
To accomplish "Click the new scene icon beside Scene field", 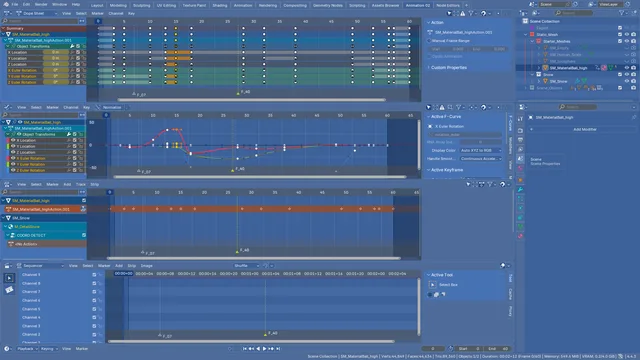I will pyautogui.click(x=575, y=4).
